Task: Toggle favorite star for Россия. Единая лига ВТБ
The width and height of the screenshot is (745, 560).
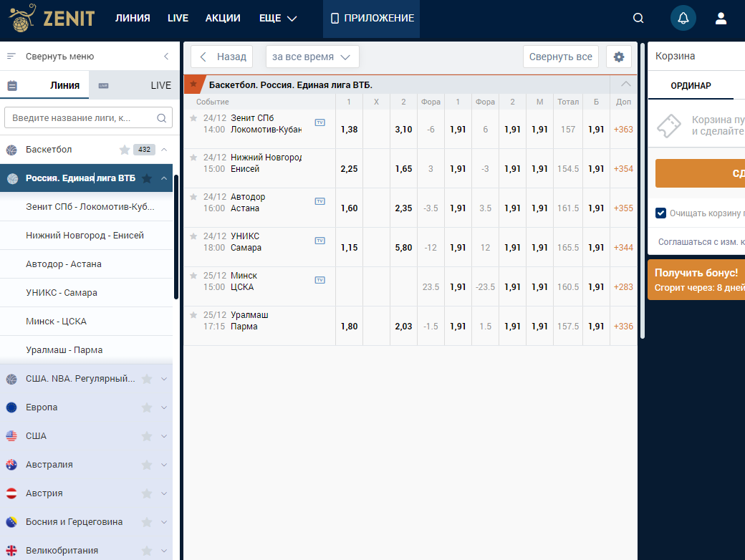Action: 147,178
